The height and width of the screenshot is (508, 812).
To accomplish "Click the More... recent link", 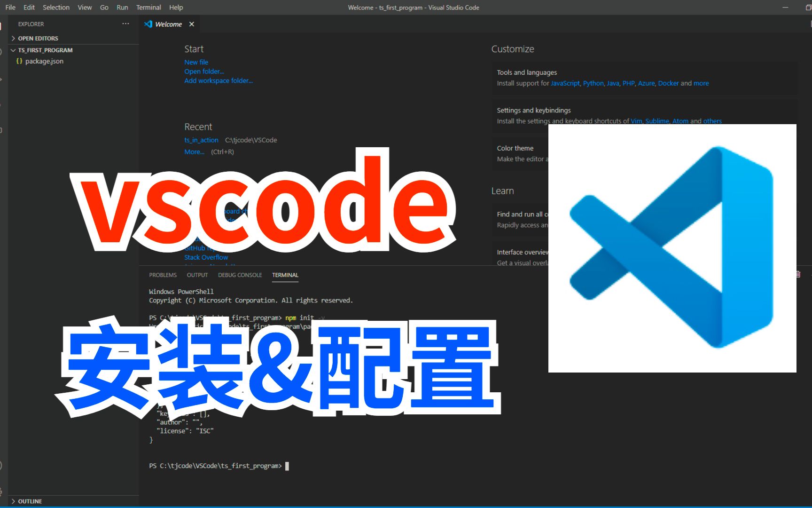I will click(x=194, y=152).
